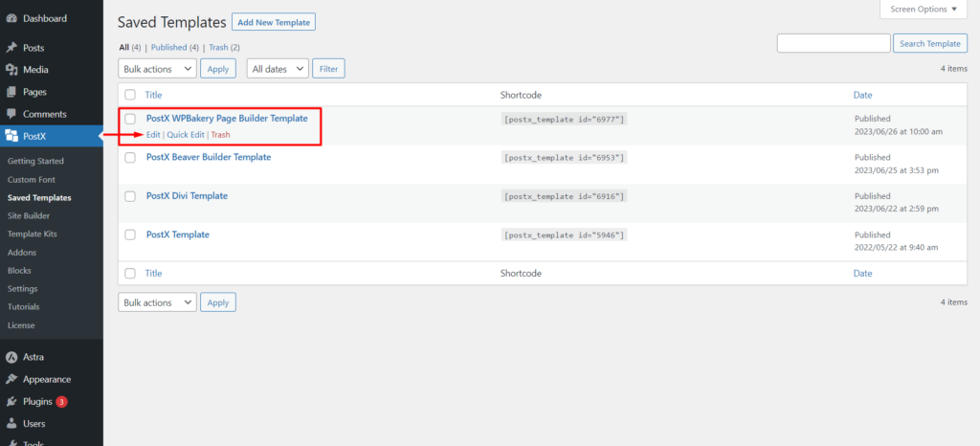Click the Astra logo icon
This screenshot has height=446, width=980.
[11, 357]
